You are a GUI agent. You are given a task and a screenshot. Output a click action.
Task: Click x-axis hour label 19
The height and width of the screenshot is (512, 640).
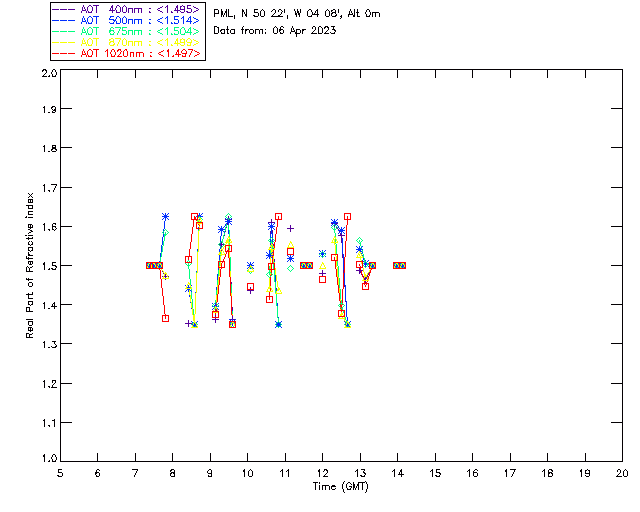point(585,473)
